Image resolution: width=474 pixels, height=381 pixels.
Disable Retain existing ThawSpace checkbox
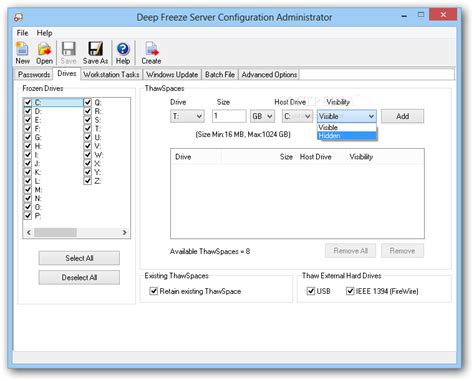[x=154, y=291]
